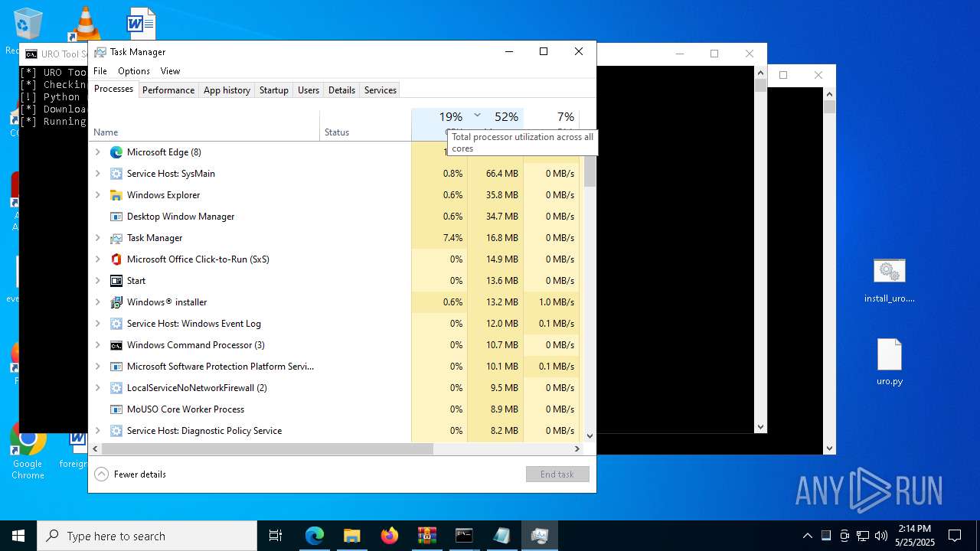Click the taskbar clock showing 2:14 PM
Viewport: 980px width, 551px height.
(915, 536)
